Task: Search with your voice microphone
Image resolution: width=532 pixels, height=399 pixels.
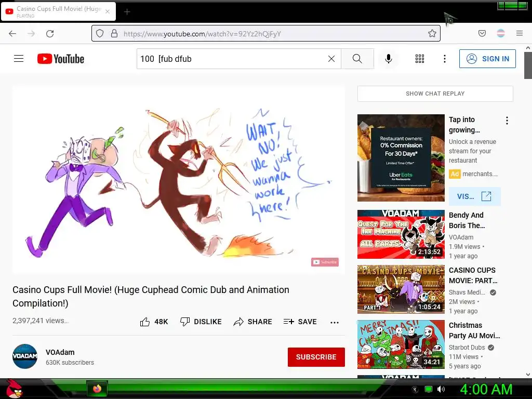Action: pos(389,59)
